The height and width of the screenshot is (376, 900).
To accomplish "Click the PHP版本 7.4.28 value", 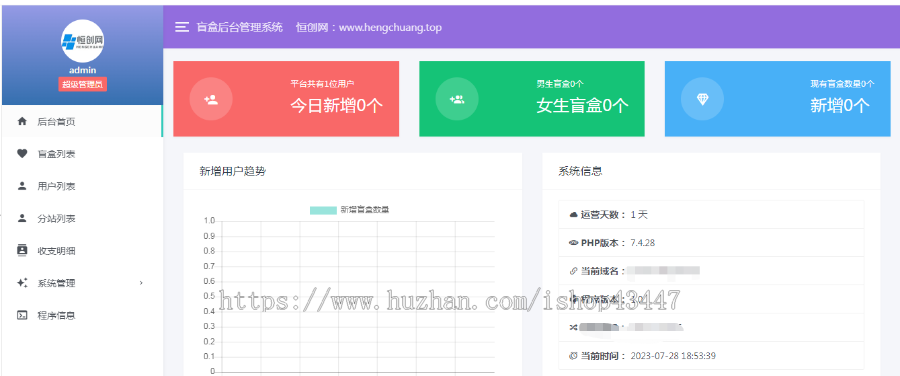I will coord(643,243).
